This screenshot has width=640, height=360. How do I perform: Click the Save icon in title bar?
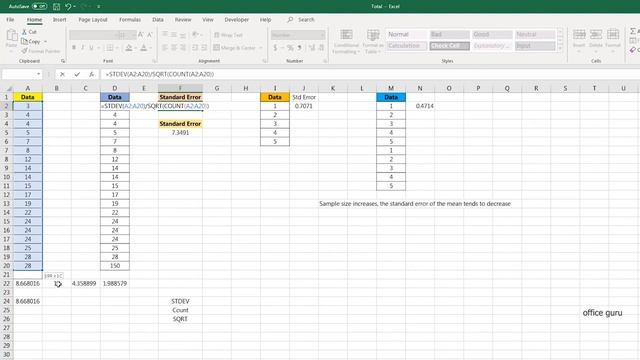pyautogui.click(x=56, y=7)
